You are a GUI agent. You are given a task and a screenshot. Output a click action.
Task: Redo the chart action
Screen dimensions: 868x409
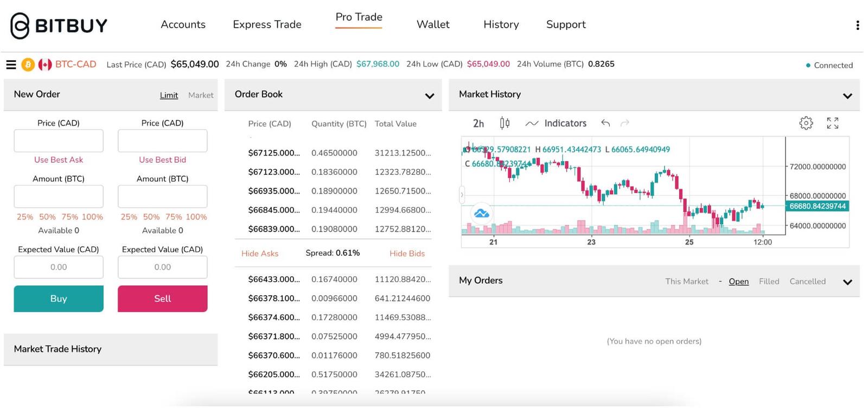point(625,123)
